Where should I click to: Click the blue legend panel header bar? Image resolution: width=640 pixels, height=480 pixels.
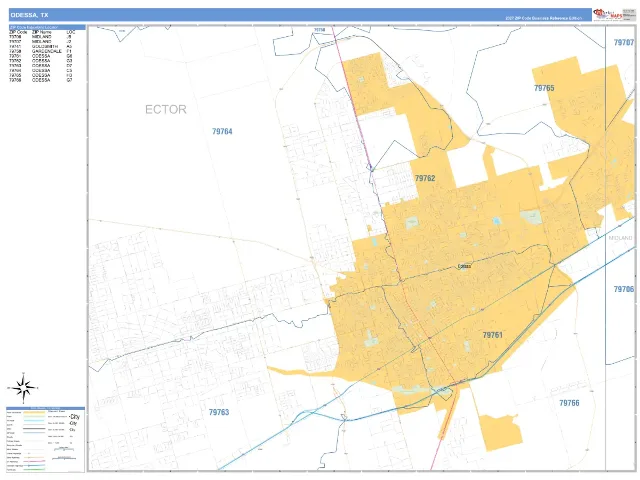pos(45,408)
